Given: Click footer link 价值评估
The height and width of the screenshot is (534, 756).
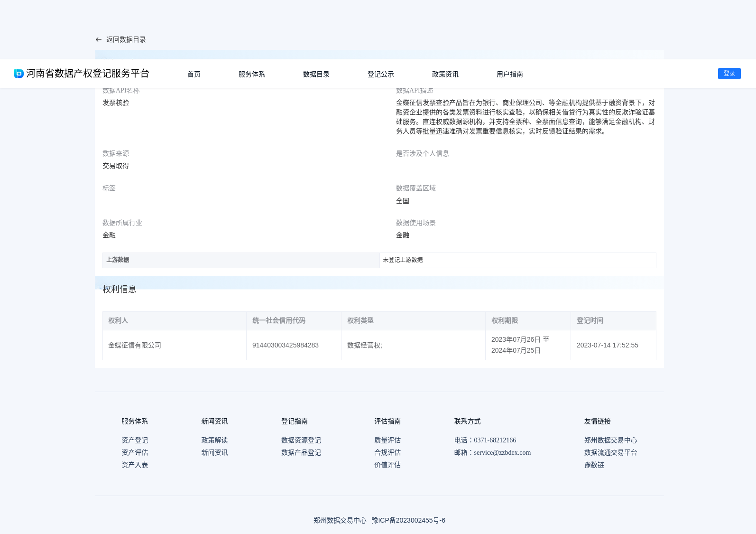Looking at the screenshot, I should 387,465.
